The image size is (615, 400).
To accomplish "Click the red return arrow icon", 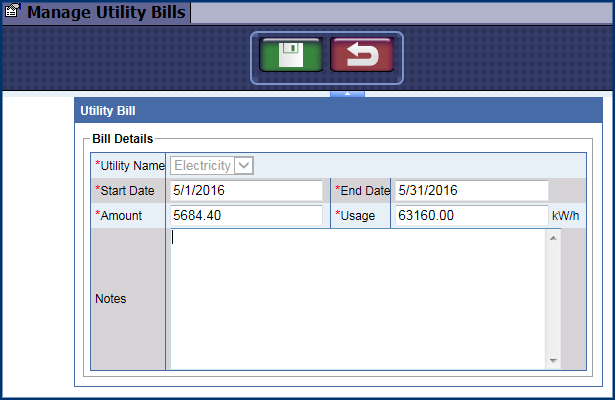I will [x=362, y=57].
